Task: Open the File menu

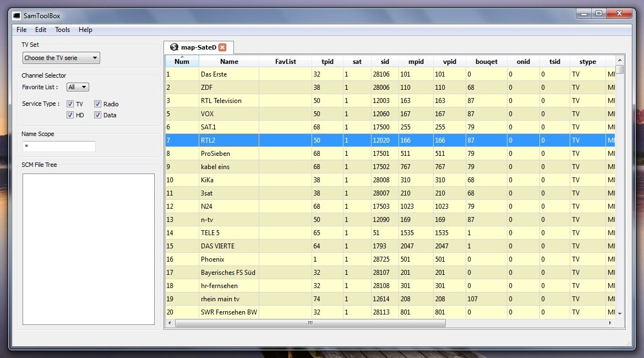Action: [x=21, y=30]
